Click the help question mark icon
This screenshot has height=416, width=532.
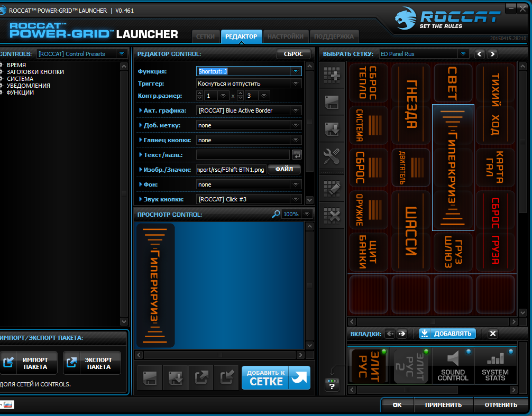point(332,385)
